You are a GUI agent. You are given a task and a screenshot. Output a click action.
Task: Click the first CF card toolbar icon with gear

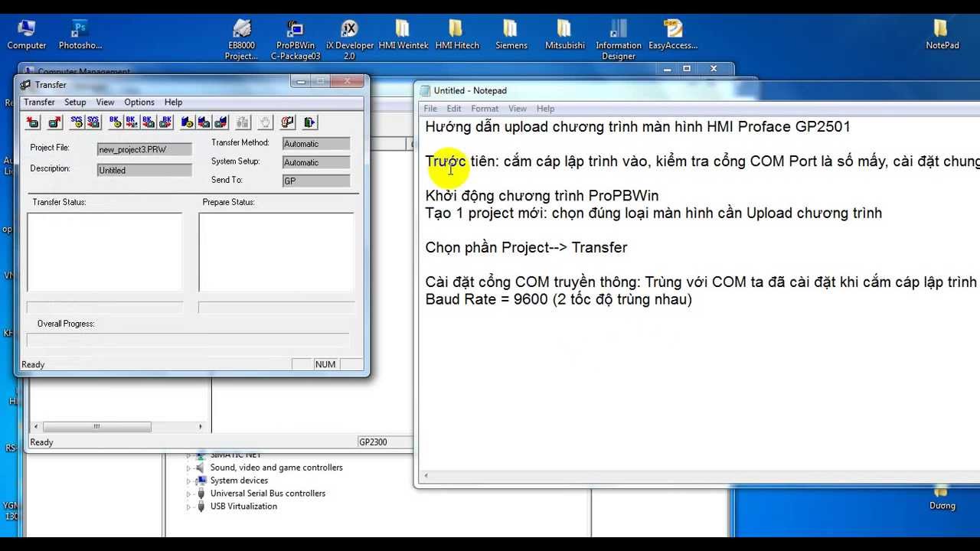point(188,122)
